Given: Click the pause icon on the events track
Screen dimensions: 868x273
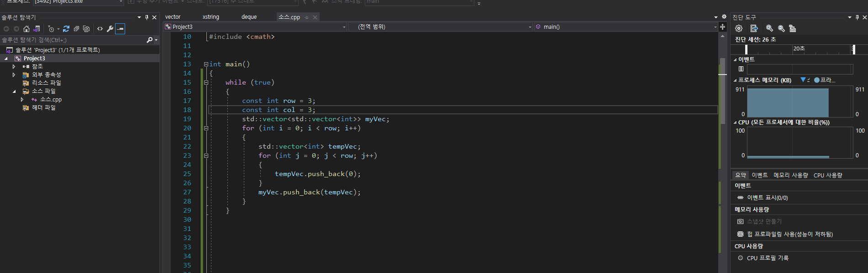Looking at the screenshot, I should (741, 69).
